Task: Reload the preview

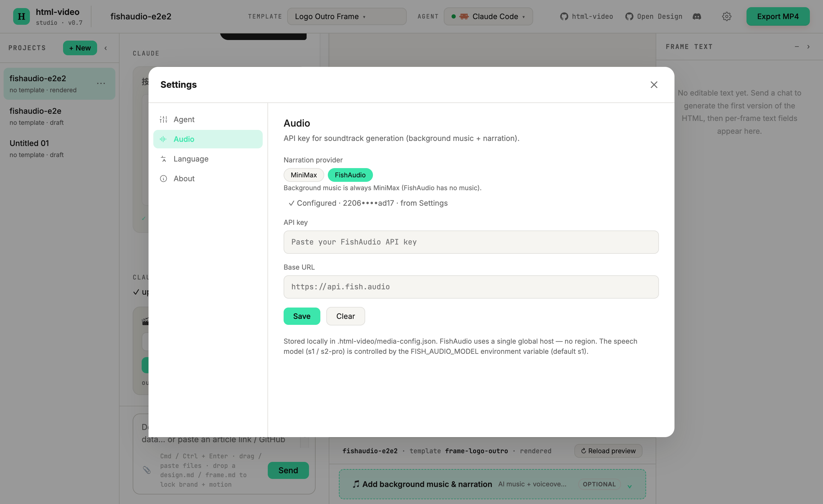Action: 608,451
